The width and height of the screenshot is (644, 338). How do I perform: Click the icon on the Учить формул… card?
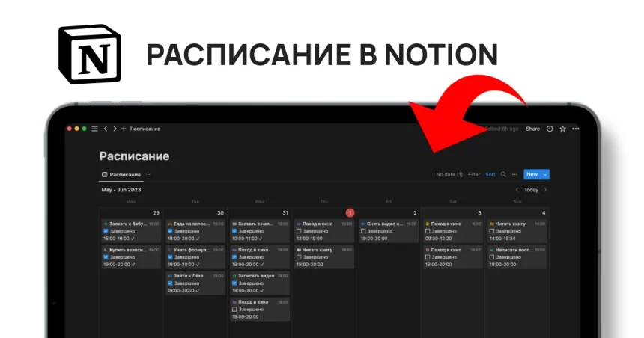(x=170, y=250)
